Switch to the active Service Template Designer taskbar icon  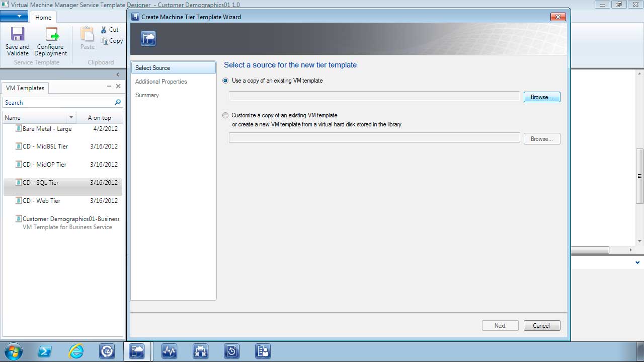137,351
